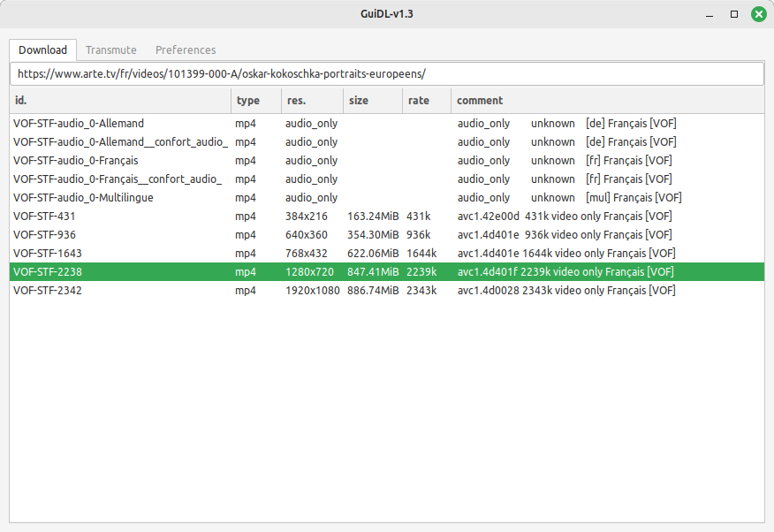774x532 pixels.
Task: Maximize the GuiDL window
Action: (734, 15)
